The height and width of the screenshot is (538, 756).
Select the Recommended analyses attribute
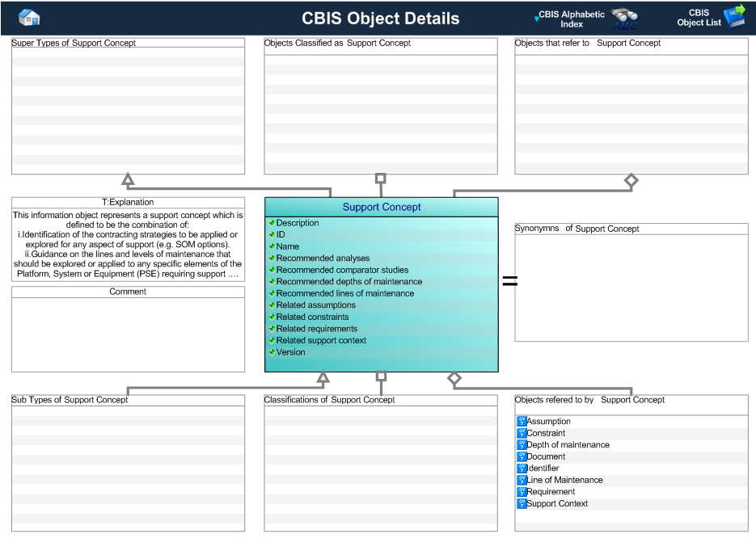click(x=323, y=258)
